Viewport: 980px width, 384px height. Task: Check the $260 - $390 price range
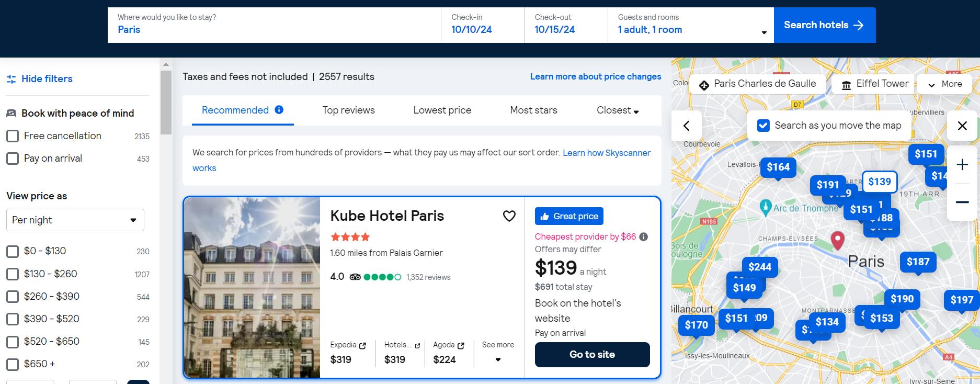click(x=13, y=297)
